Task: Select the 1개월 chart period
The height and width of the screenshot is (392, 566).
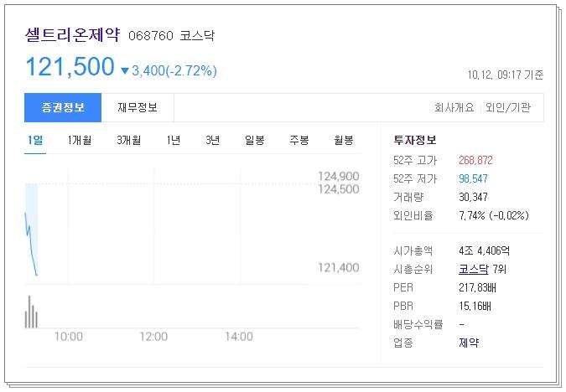Action: (80, 140)
